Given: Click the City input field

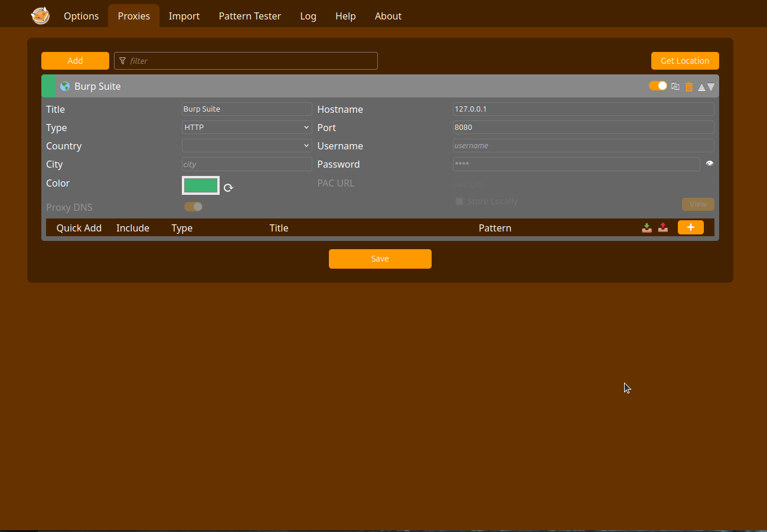Looking at the screenshot, I should pos(247,164).
